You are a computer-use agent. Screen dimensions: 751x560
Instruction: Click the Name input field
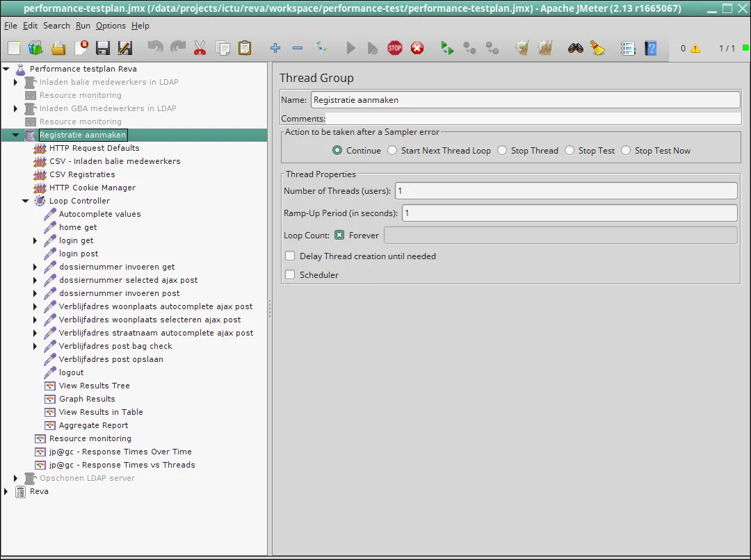526,100
